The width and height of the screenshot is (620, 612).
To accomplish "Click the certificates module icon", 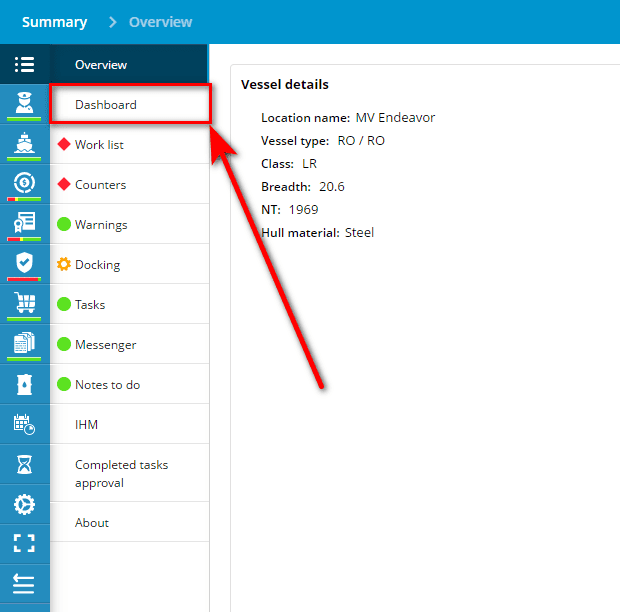I will point(24,222).
